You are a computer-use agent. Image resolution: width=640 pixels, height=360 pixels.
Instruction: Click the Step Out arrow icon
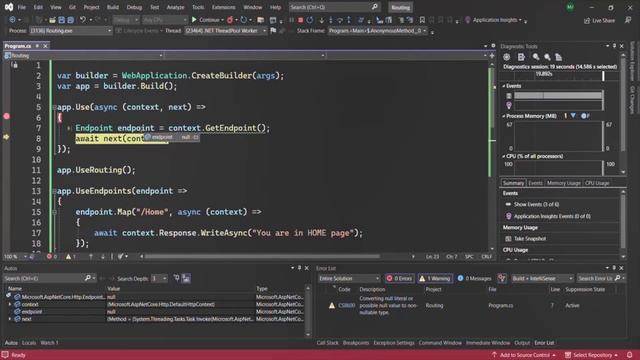click(x=349, y=20)
